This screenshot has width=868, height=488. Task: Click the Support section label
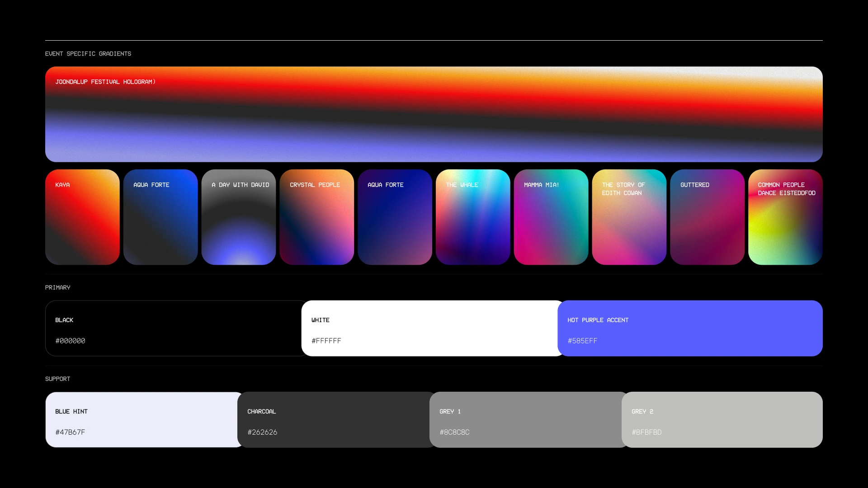coord(57,379)
